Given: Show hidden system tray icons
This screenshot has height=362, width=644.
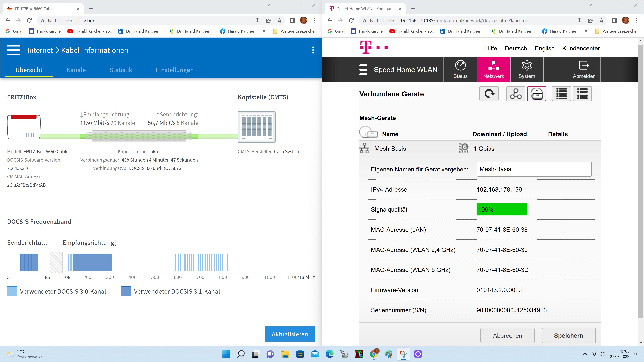Looking at the screenshot, I should point(585,354).
